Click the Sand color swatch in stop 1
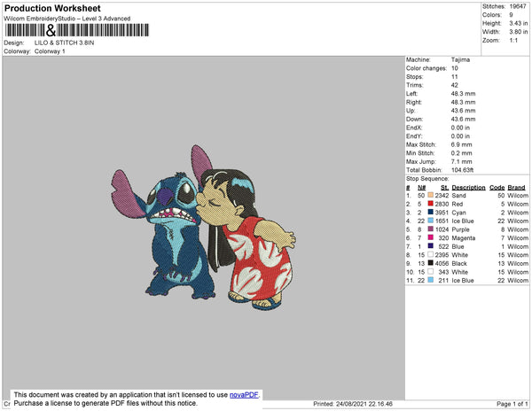The width and height of the screenshot is (532, 411). [x=430, y=197]
